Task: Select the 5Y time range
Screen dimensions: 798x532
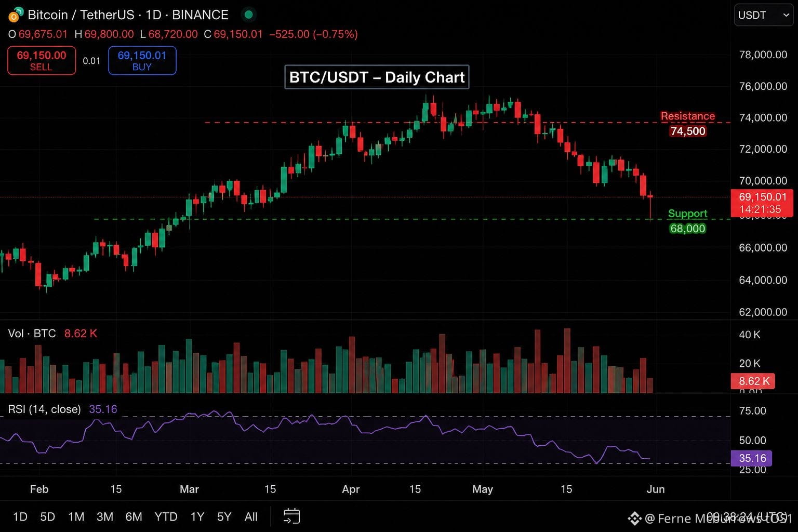Action: 224,516
